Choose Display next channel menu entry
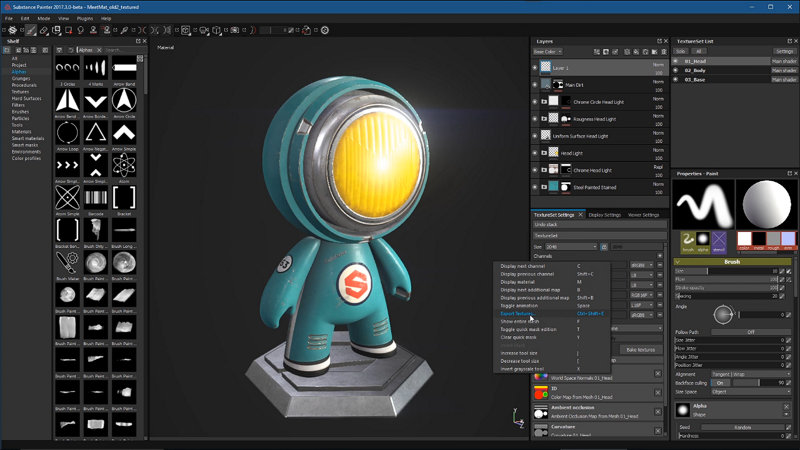 pos(552,266)
